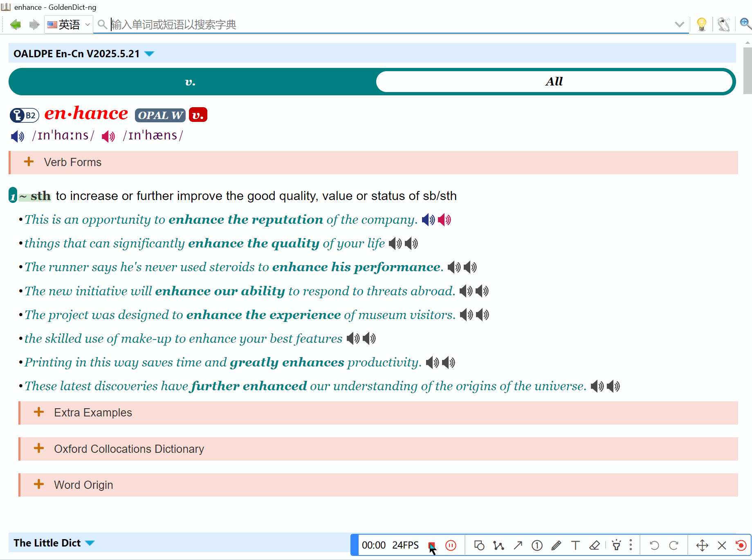This screenshot has width=752, height=560.
Task: Click the lightbulb icon in toolbar
Action: pyautogui.click(x=701, y=25)
